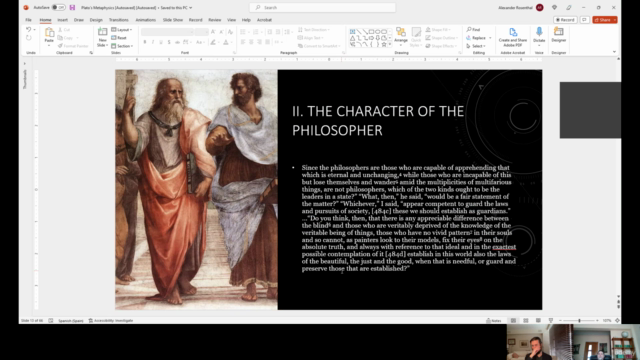Switch to the Design tab
The width and height of the screenshot is (640, 360).
[x=96, y=20]
